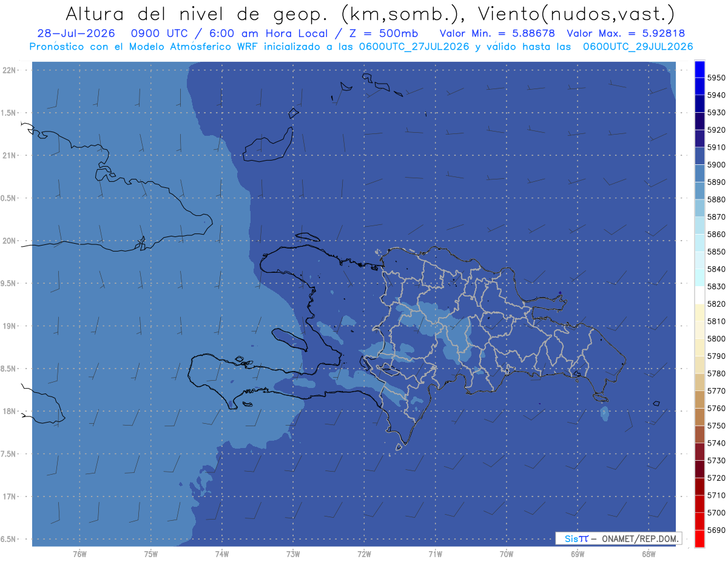Click the 70W longitude label
Screen dimensions: 728x562
[506, 554]
